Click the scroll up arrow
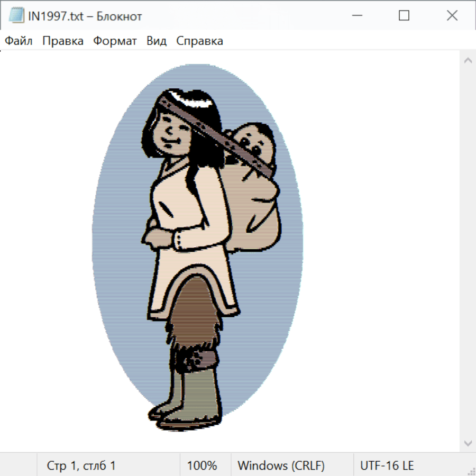This screenshot has width=476, height=476. (468, 60)
